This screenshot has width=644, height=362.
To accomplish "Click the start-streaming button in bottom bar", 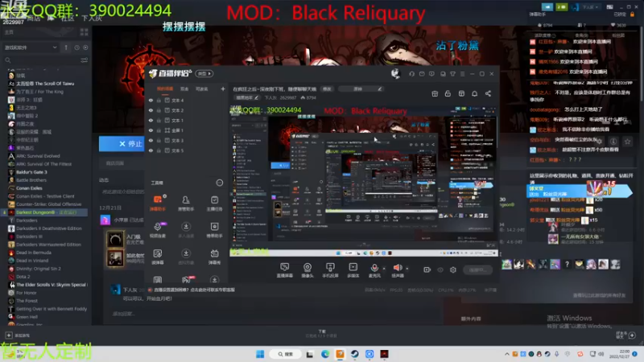I will pos(477,269).
